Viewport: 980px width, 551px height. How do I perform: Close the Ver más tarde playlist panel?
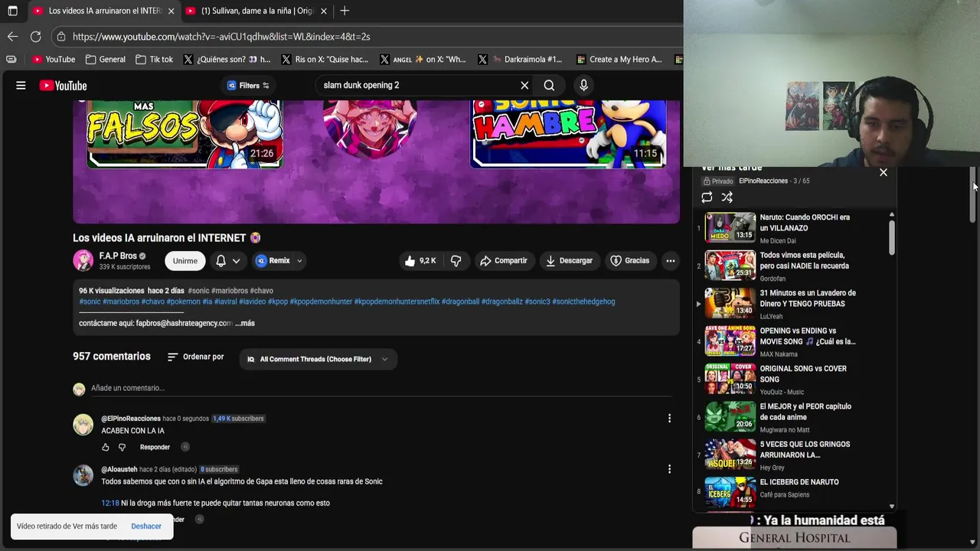pyautogui.click(x=884, y=172)
